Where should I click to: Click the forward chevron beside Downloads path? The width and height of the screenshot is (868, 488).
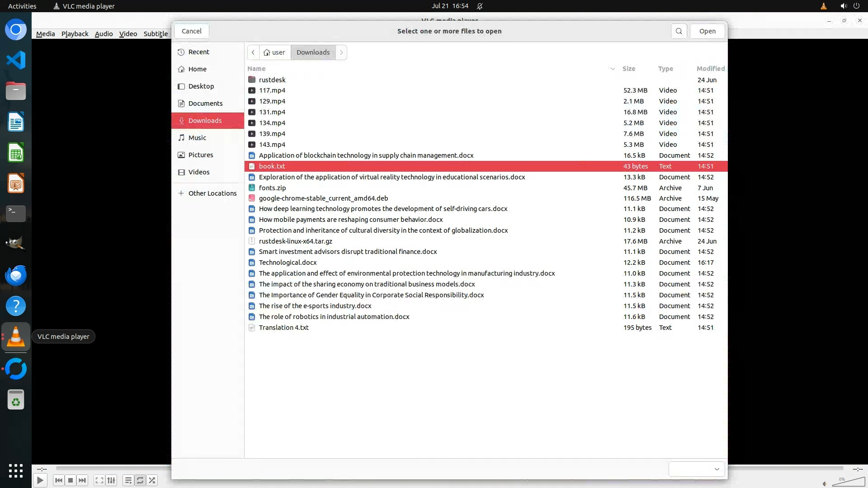click(341, 52)
